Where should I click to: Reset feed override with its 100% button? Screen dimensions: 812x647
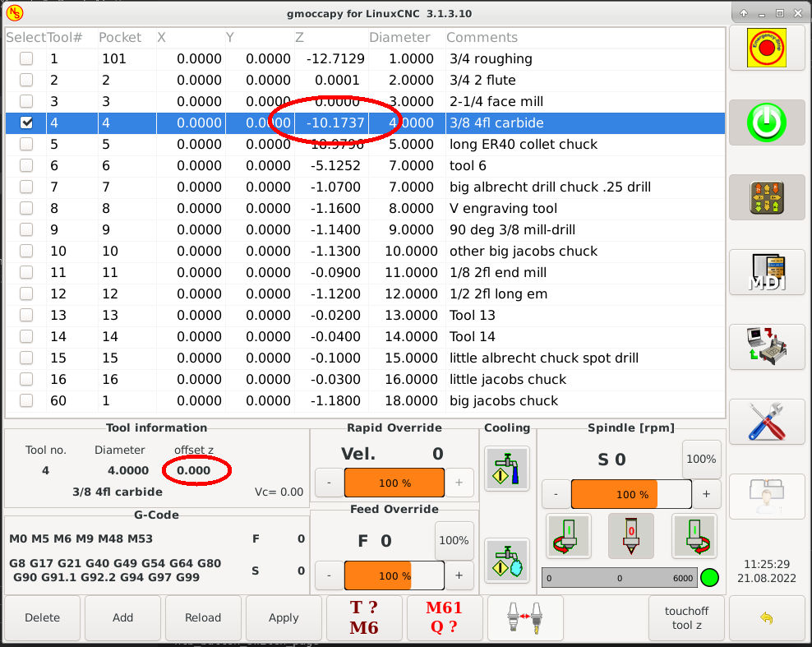[x=454, y=540]
